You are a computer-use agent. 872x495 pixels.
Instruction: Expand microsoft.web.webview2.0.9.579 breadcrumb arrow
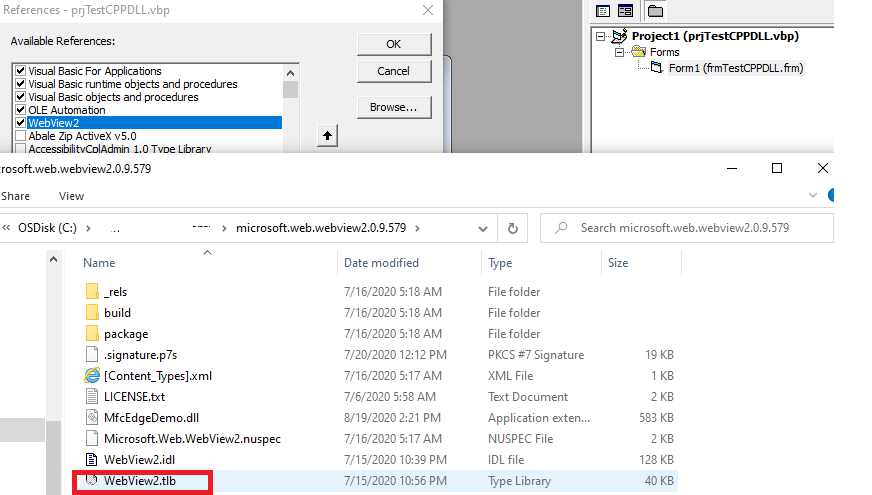[x=417, y=228]
